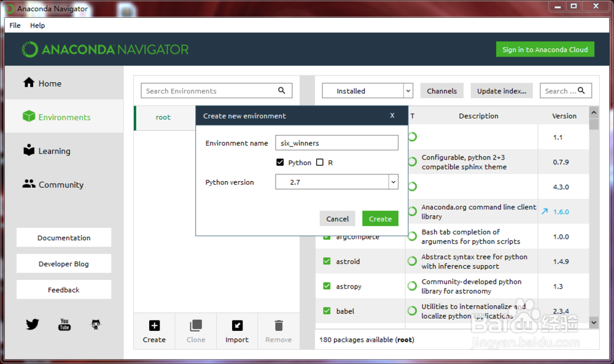Open the File menu

(x=15, y=25)
